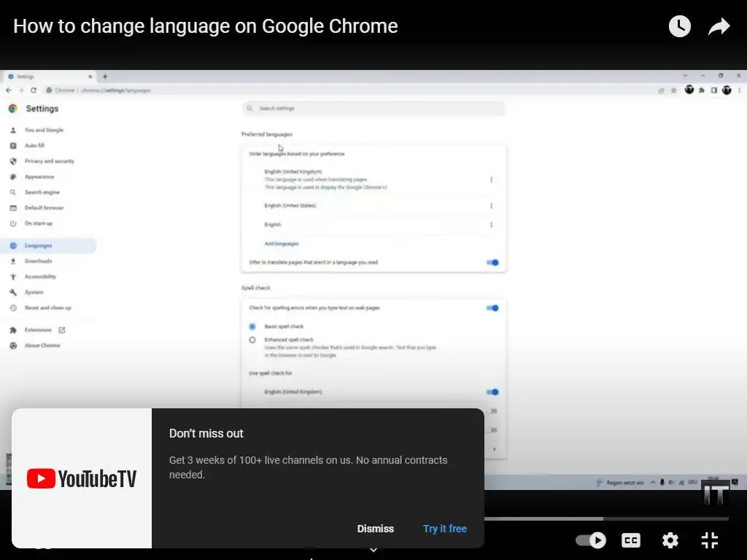
Task: Toggle the autoplay switch
Action: 591,540
